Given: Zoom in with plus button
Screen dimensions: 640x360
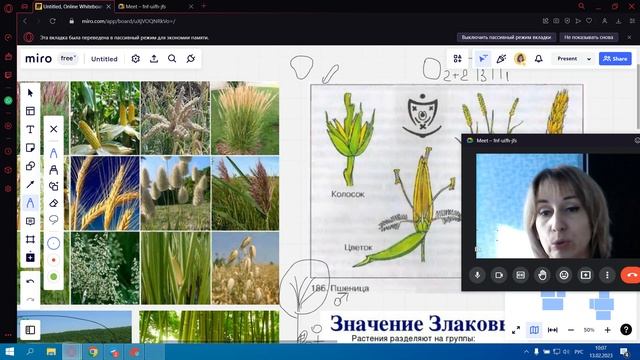Looking at the screenshot, I should [x=607, y=330].
